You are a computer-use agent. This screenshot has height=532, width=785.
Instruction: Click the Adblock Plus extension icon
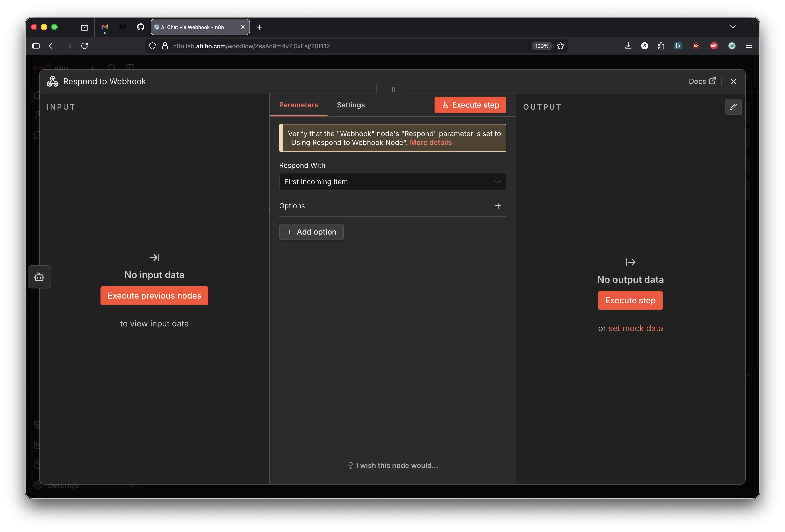[x=714, y=46]
